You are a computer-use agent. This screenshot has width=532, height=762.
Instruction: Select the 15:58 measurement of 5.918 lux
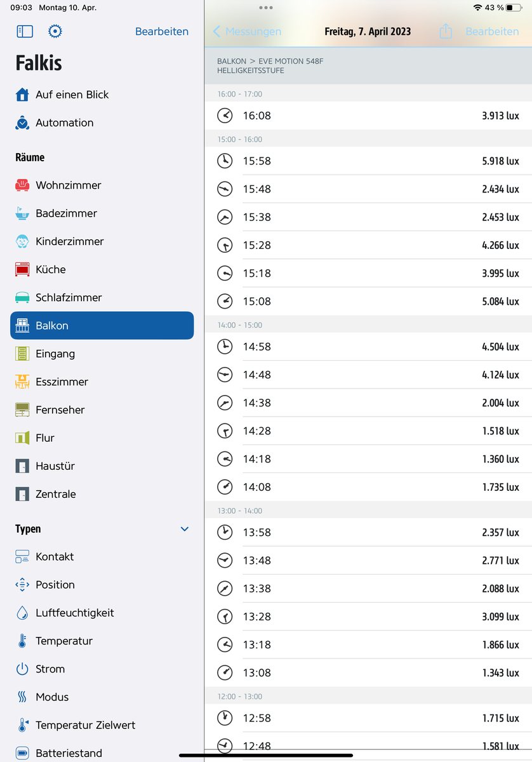368,161
